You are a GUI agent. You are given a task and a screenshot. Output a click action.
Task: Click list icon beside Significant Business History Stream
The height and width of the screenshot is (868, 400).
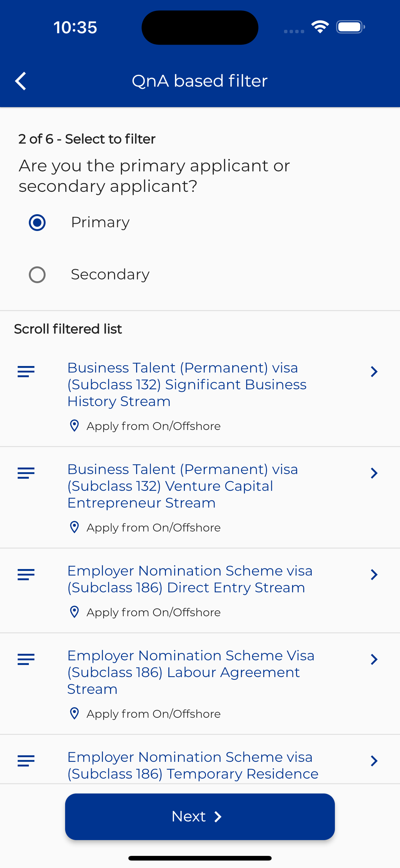tap(26, 371)
